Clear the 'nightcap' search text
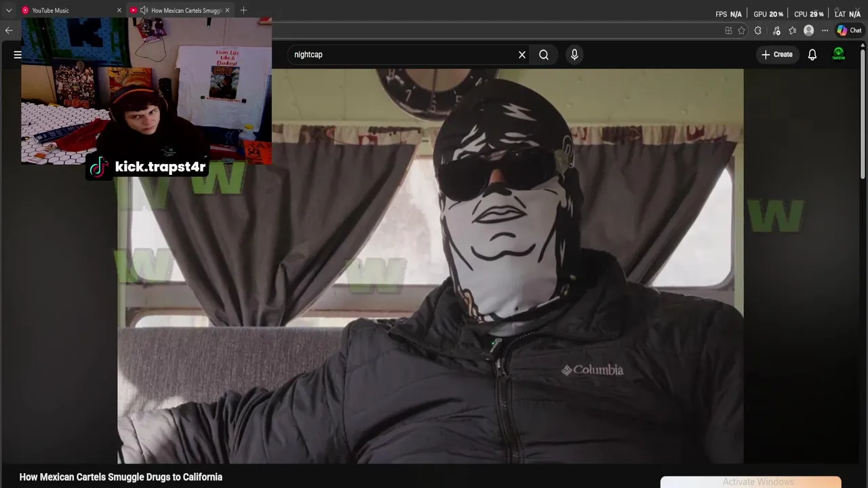The width and height of the screenshot is (868, 488). 522,55
